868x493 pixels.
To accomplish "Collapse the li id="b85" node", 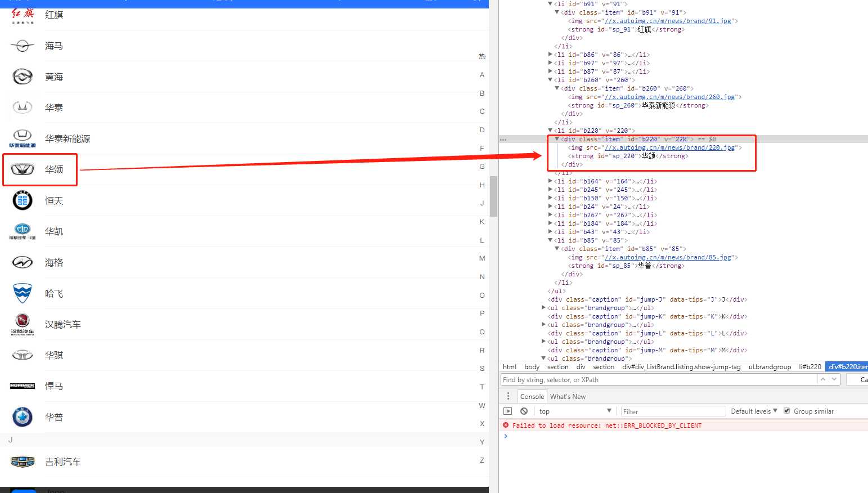I will point(550,240).
